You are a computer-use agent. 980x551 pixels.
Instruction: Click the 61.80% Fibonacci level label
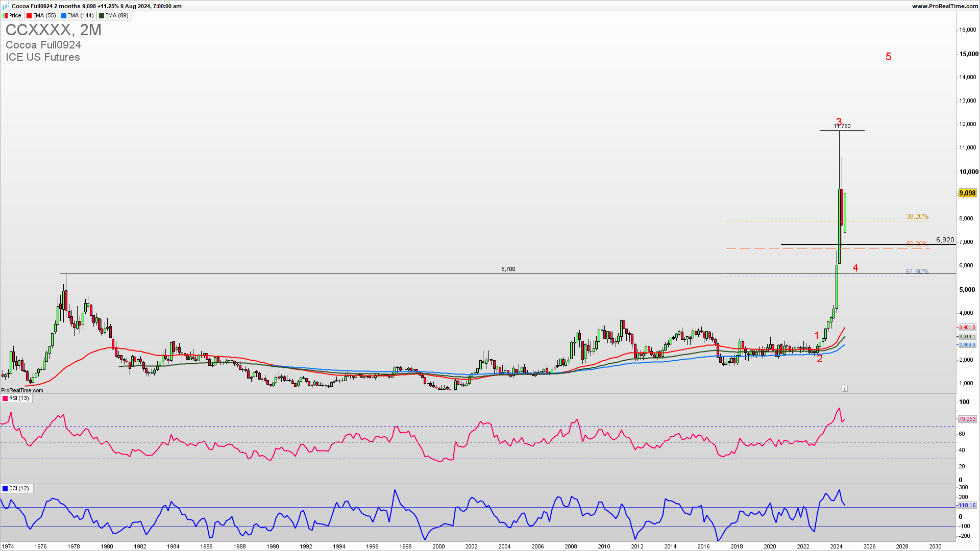pos(917,271)
